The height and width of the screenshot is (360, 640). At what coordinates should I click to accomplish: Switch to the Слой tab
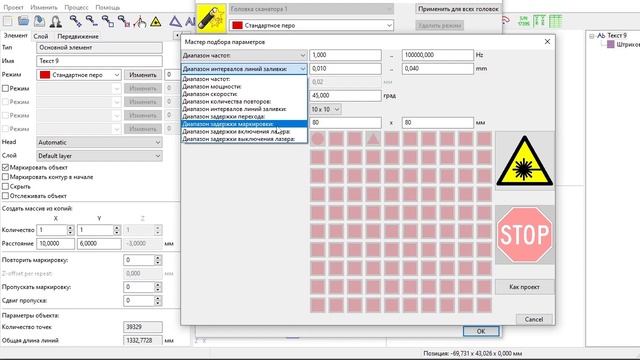pyautogui.click(x=40, y=36)
